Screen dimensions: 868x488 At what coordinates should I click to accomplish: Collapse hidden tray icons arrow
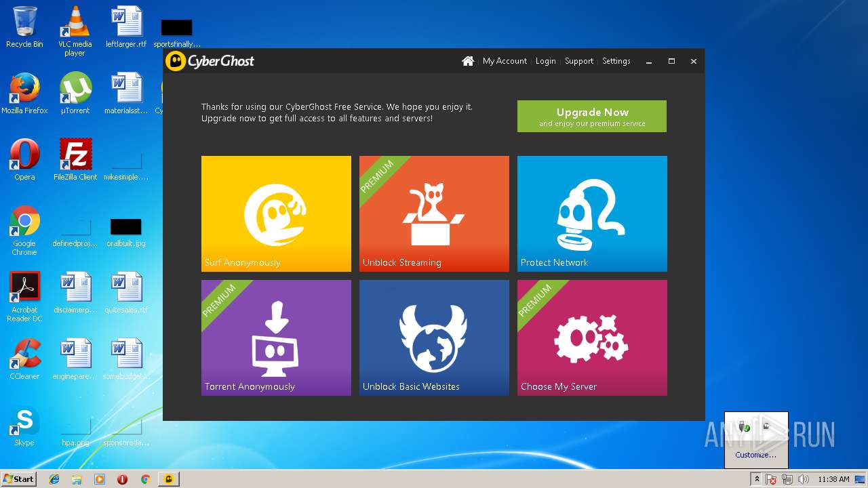tap(757, 479)
